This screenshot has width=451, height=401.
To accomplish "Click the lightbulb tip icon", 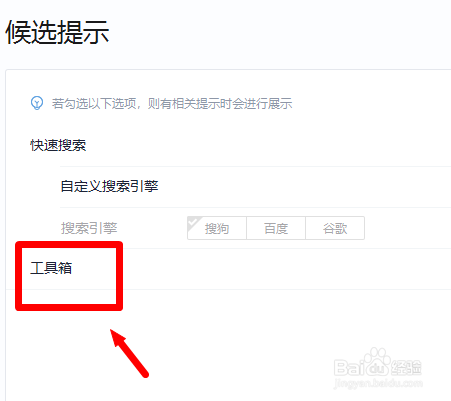I will 37,103.
